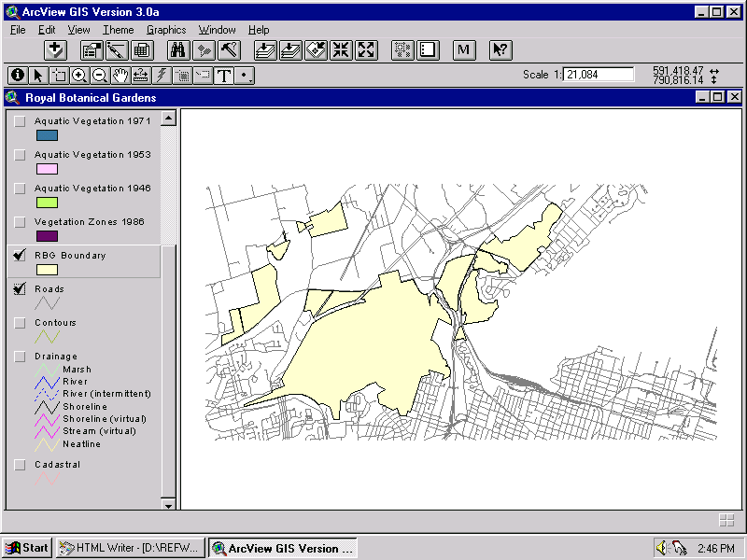Select the Pointer arrow tool
Screen dimensions: 747x560
point(38,76)
